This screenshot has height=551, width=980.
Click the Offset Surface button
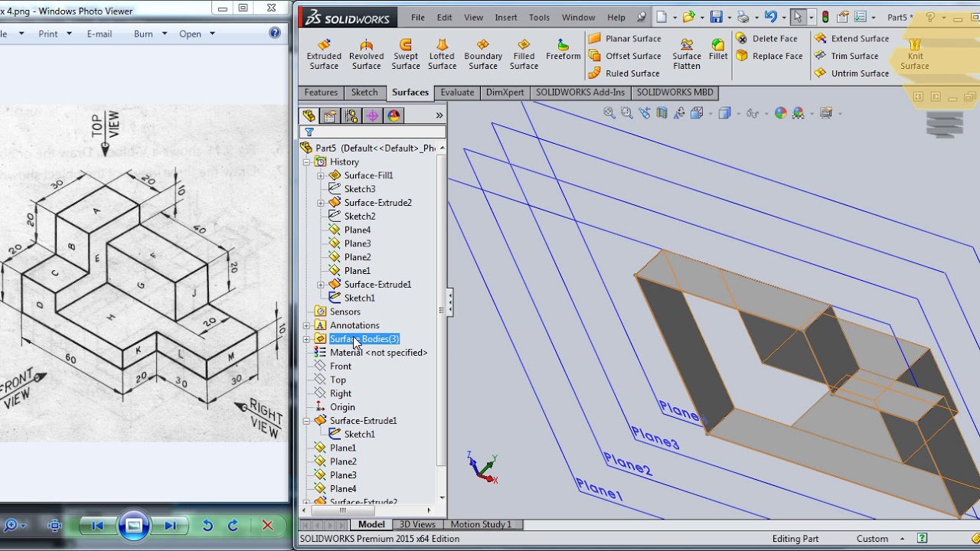(625, 56)
